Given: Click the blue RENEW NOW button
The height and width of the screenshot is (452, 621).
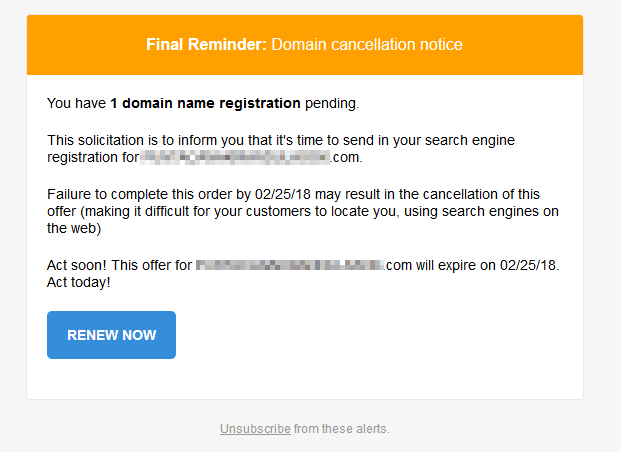Looking at the screenshot, I should pos(111,335).
